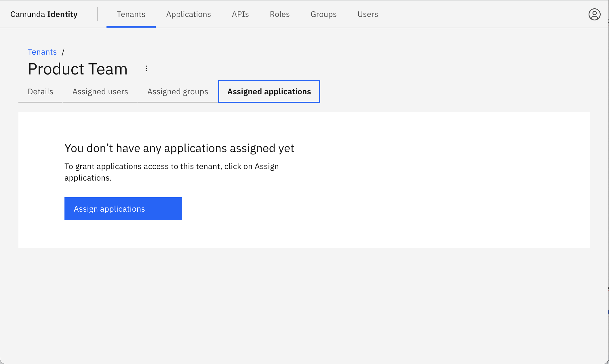This screenshot has width=609, height=364.
Task: Click the Product Team heading
Action: pos(77,69)
